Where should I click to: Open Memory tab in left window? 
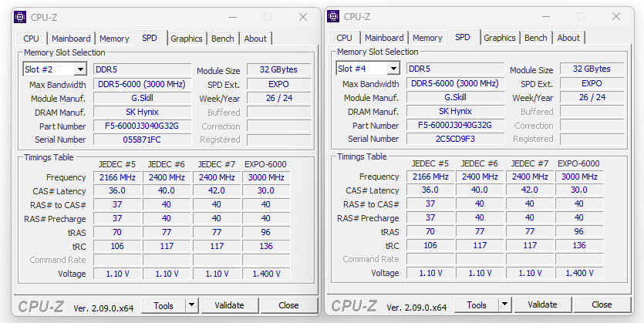coord(114,39)
